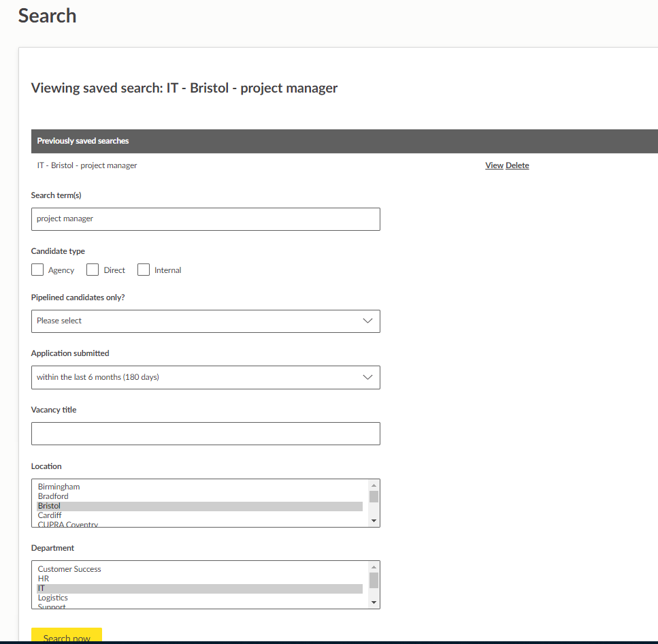Open the IT - Bristol - project manager saved search
This screenshot has width=658, height=644.
click(x=87, y=165)
